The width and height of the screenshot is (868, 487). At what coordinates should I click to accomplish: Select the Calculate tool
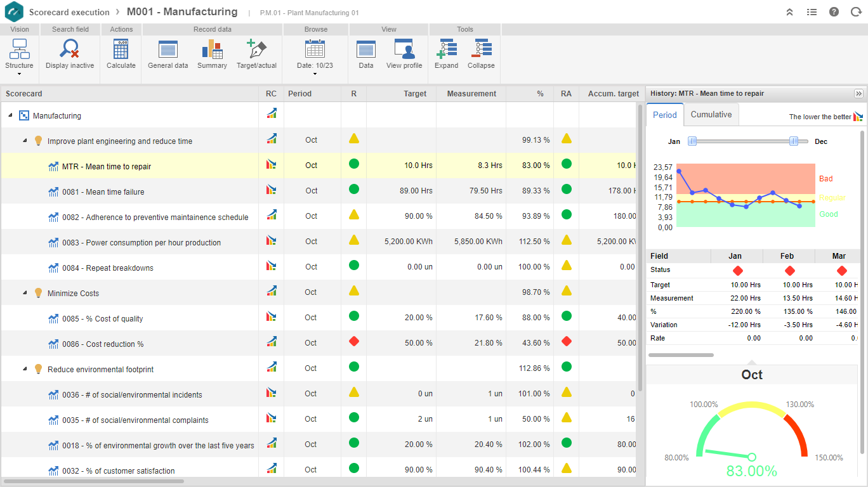[121, 54]
